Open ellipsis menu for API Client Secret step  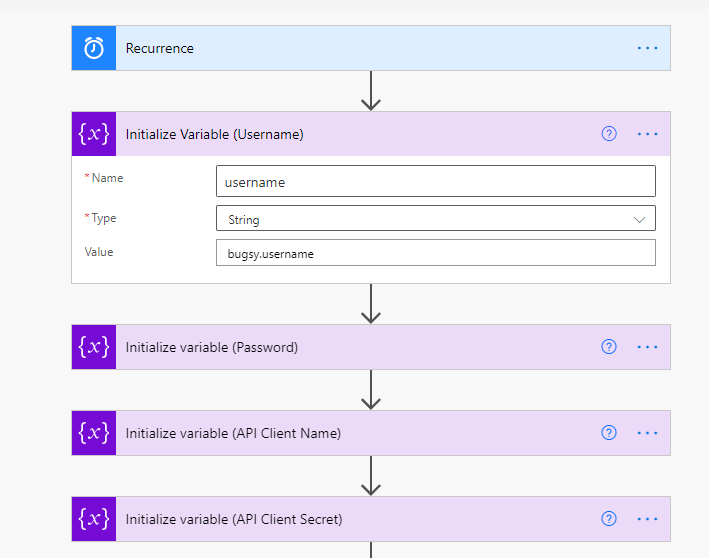click(x=648, y=519)
